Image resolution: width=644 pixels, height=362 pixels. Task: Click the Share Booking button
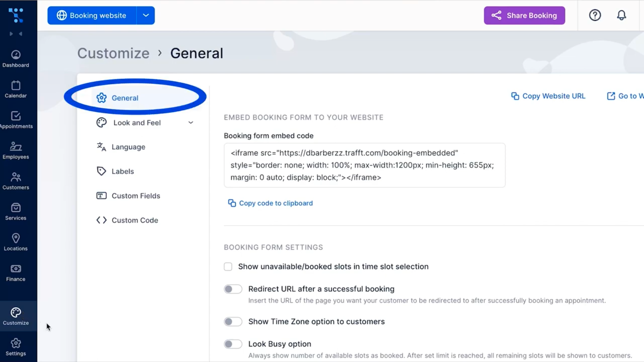[524, 15]
